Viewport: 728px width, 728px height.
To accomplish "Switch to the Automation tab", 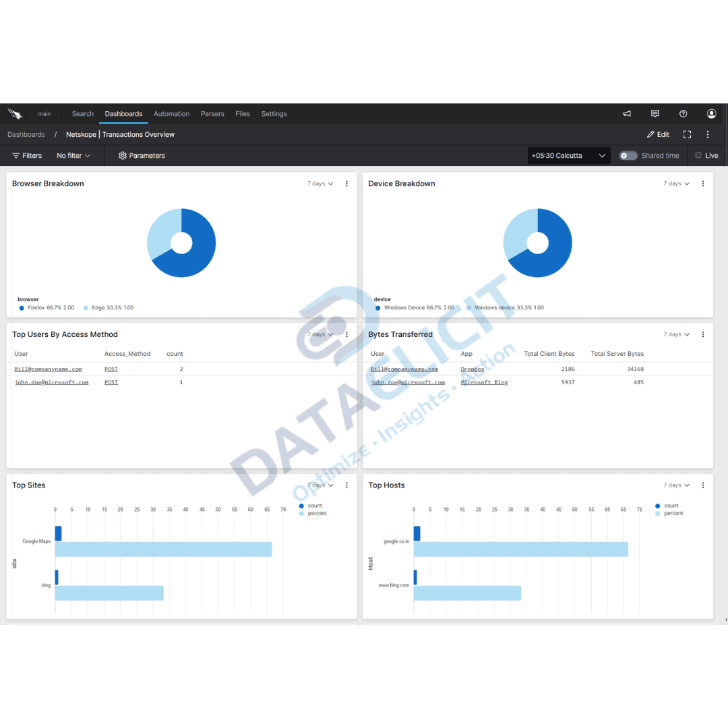I will tap(171, 113).
